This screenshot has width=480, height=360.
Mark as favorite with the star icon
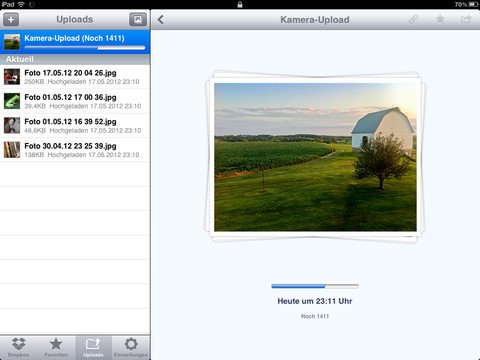(440, 19)
